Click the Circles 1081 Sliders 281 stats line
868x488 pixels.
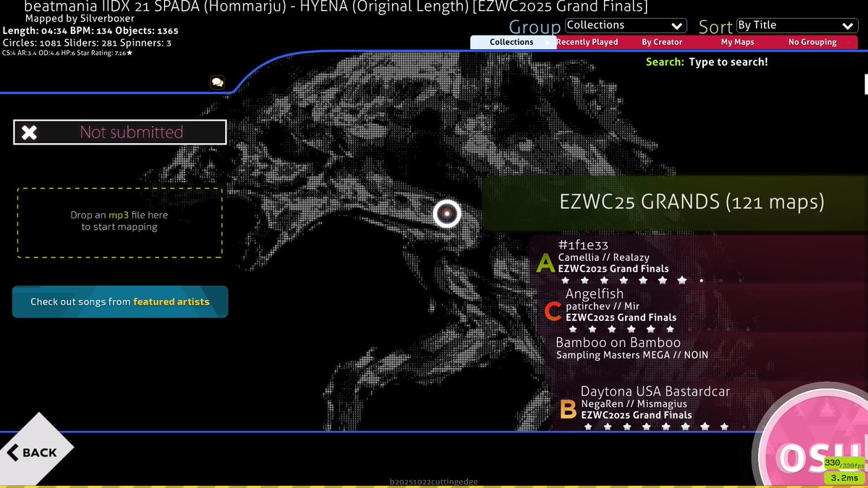click(x=87, y=43)
